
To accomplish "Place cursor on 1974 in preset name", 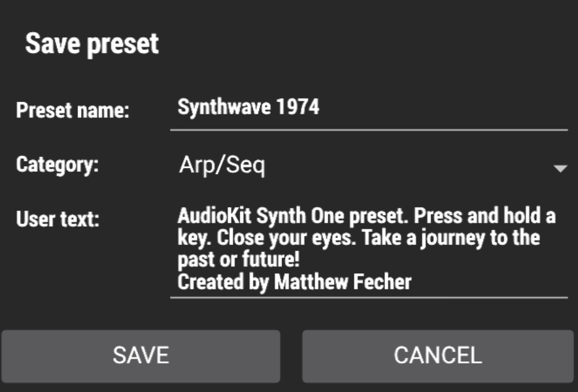I will pyautogui.click(x=297, y=107).
